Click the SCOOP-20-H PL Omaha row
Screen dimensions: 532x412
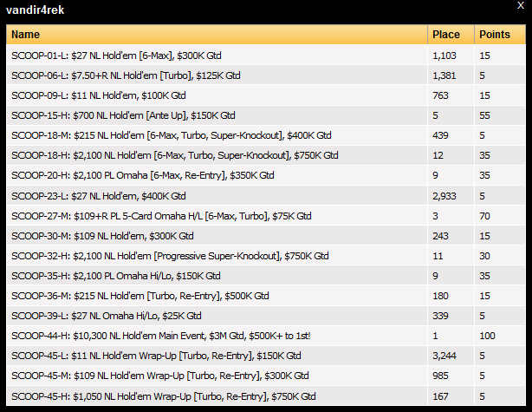[x=266, y=175]
